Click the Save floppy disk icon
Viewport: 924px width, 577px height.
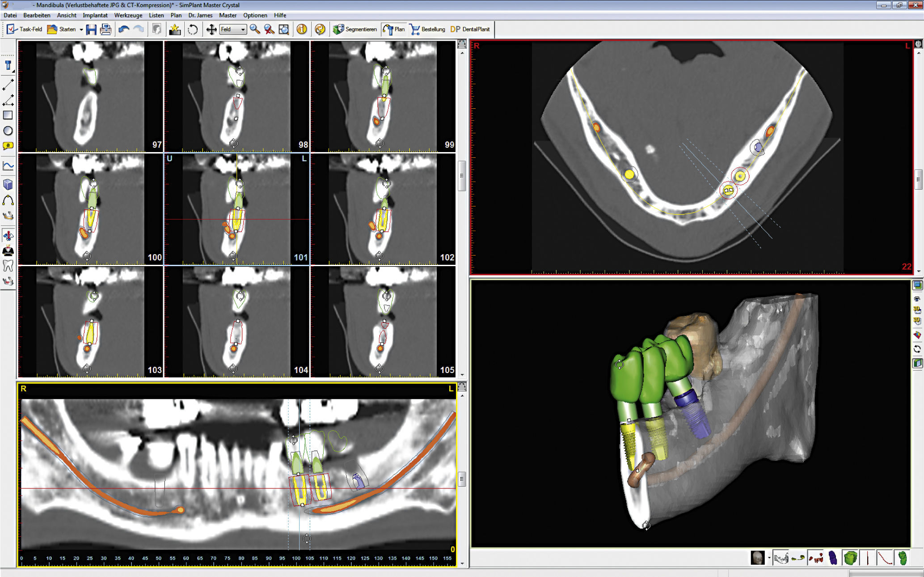[x=91, y=30]
